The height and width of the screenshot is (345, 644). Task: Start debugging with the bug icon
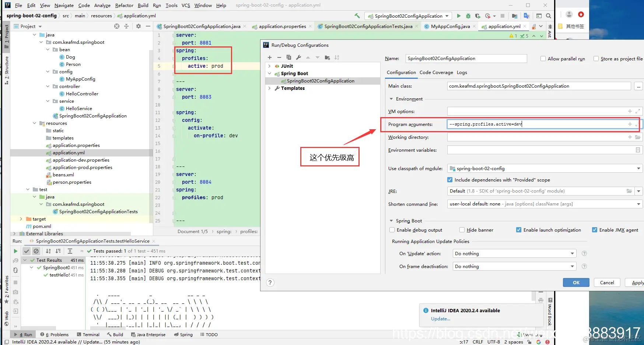468,16
